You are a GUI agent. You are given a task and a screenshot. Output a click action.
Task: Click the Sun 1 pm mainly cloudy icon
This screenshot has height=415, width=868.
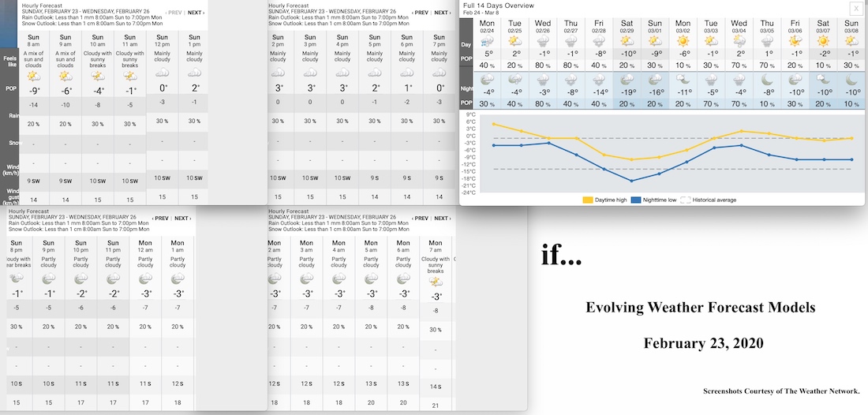tap(194, 73)
